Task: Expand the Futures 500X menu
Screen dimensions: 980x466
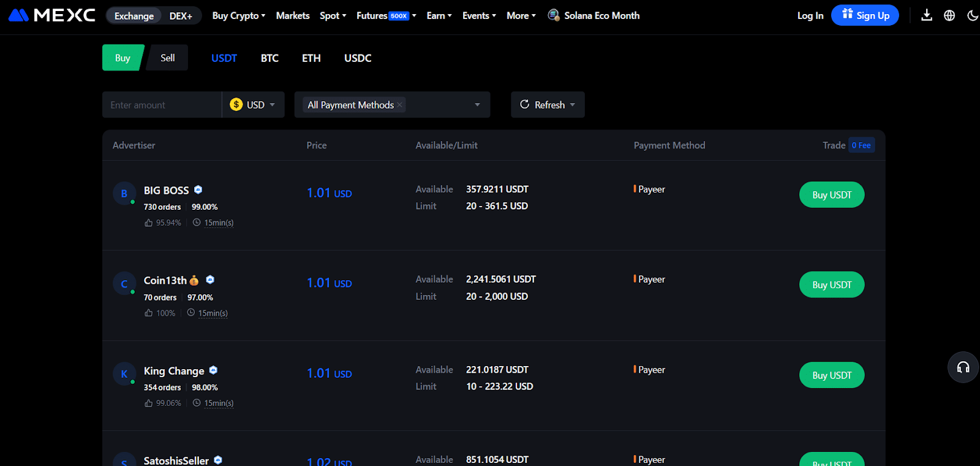Action: pyautogui.click(x=386, y=15)
